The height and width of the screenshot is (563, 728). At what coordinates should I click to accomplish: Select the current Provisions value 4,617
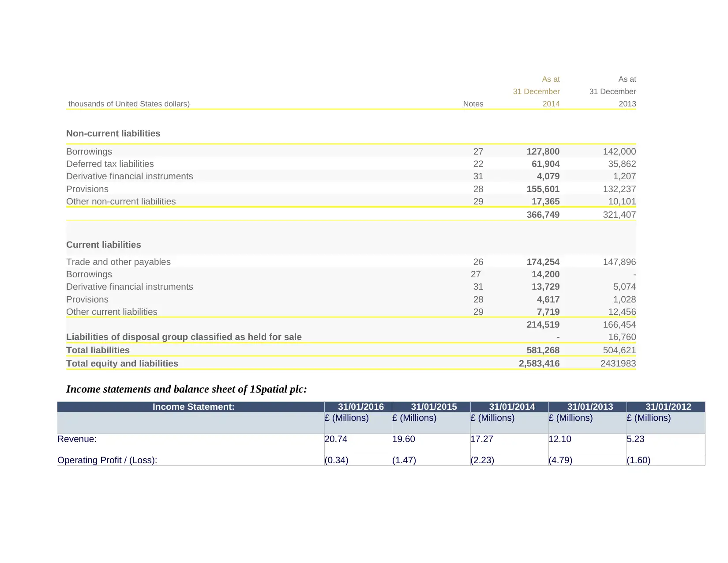click(x=548, y=299)
